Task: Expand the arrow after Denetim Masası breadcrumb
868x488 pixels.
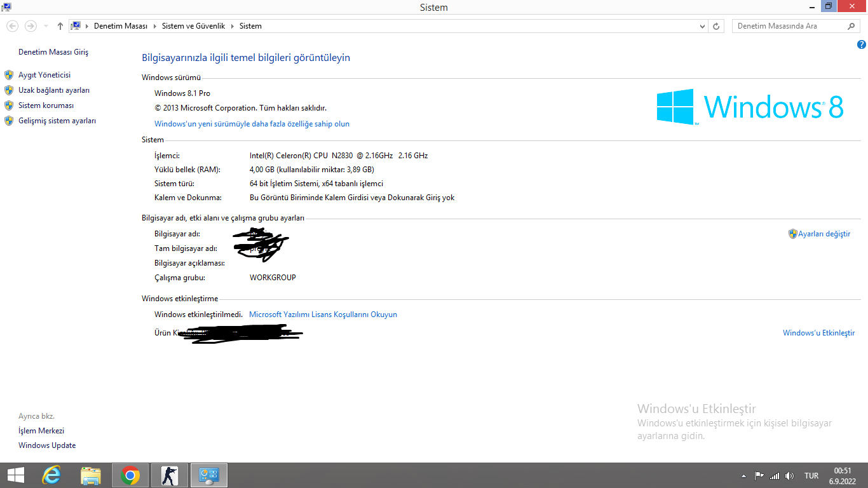Action: 154,26
